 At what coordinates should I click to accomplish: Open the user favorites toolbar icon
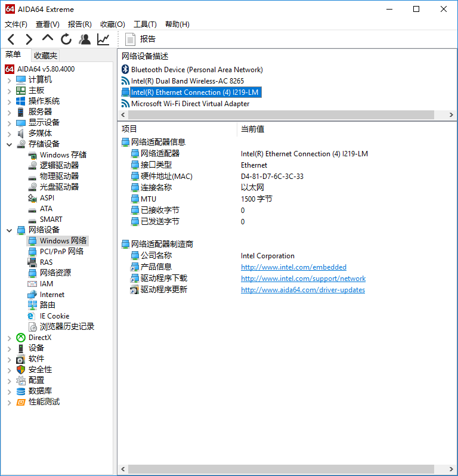click(x=85, y=39)
